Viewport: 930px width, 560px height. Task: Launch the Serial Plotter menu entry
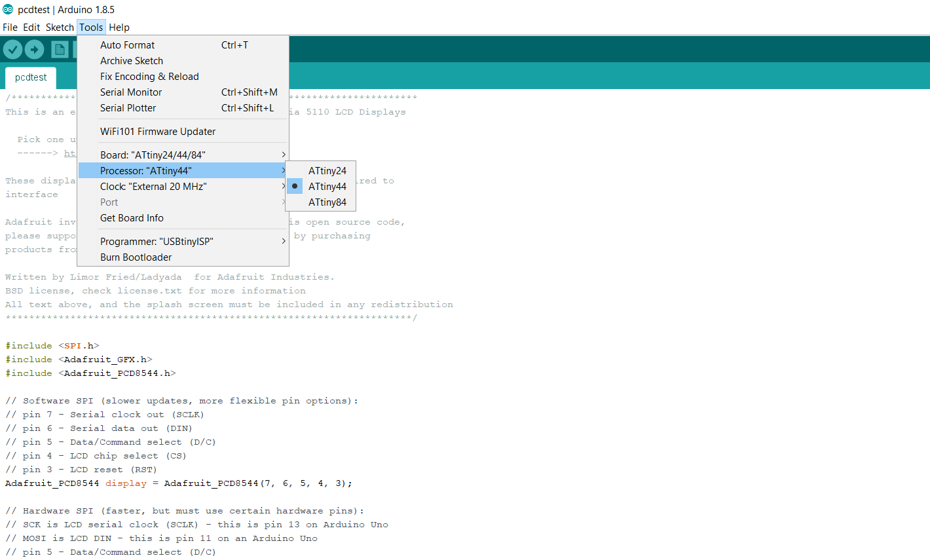click(x=183, y=108)
